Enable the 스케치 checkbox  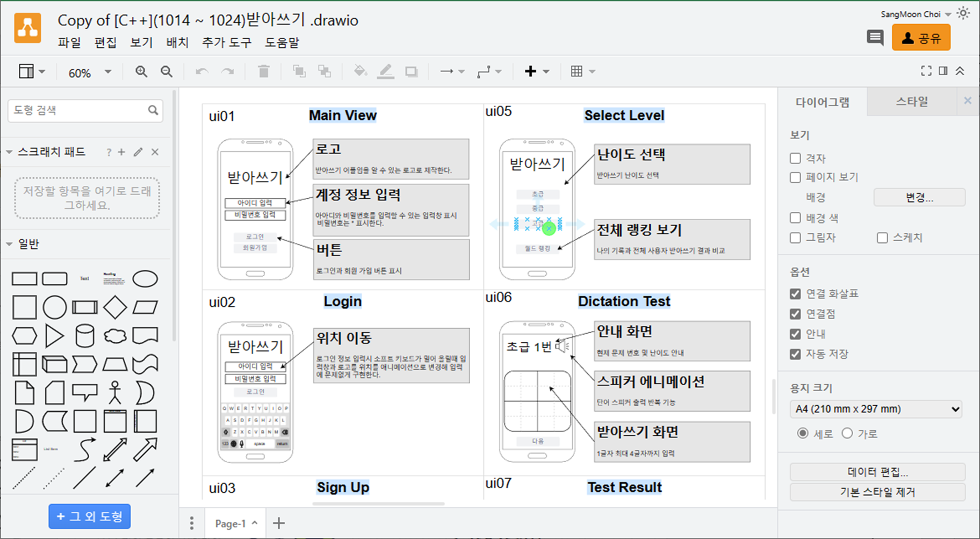point(882,238)
